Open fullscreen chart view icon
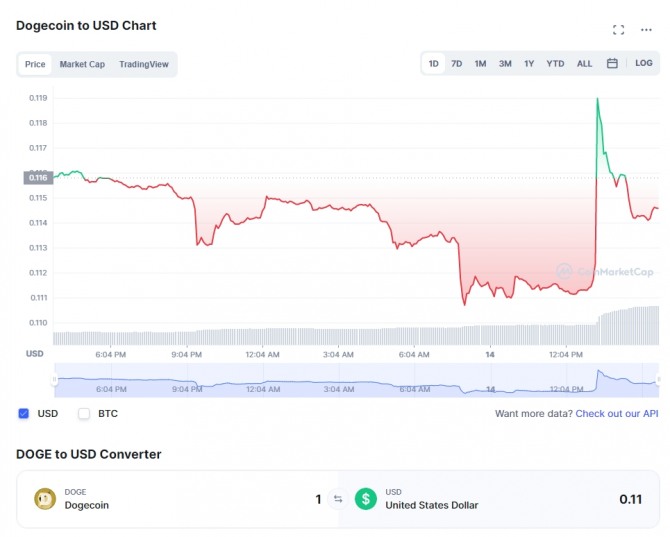The height and width of the screenshot is (537, 670). click(x=618, y=29)
